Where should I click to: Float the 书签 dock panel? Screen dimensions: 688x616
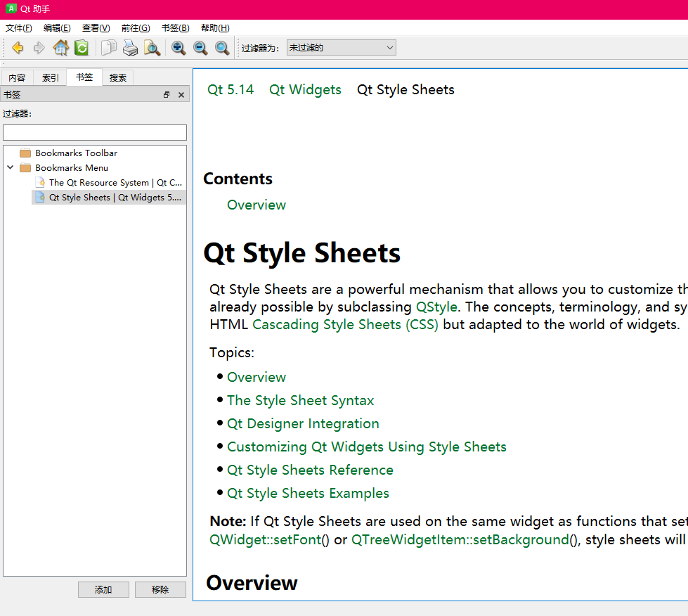[x=167, y=94]
